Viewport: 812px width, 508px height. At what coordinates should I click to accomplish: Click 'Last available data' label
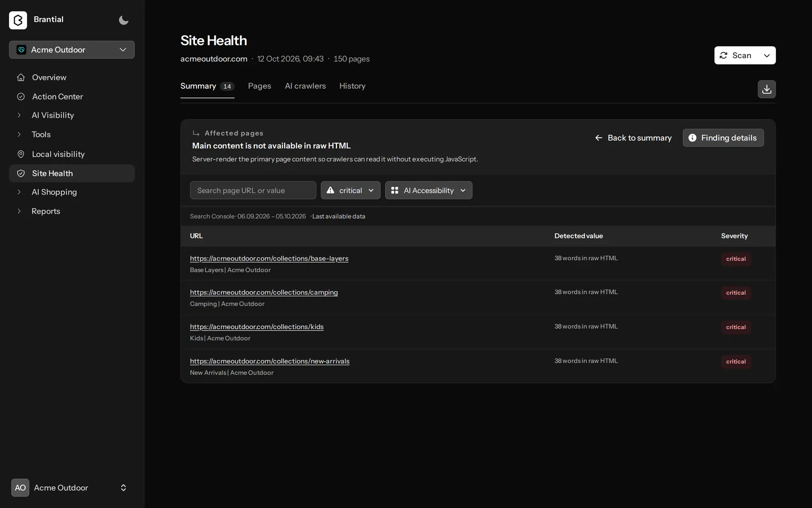point(339,216)
